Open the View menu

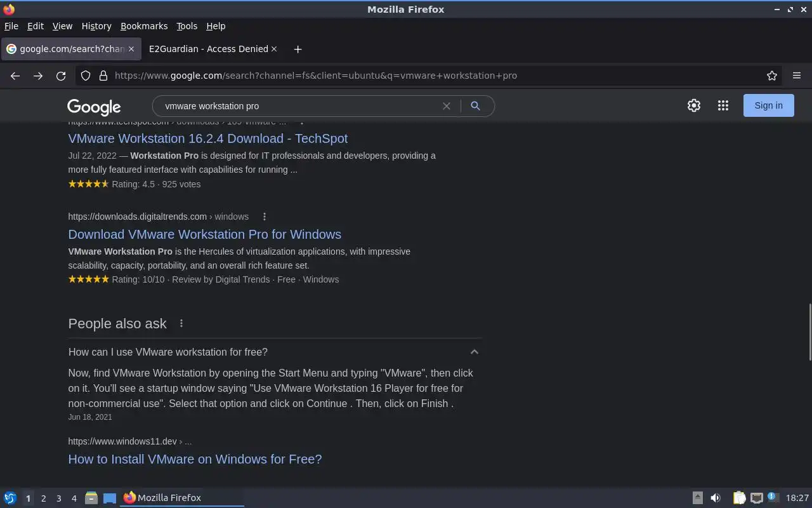tap(62, 26)
